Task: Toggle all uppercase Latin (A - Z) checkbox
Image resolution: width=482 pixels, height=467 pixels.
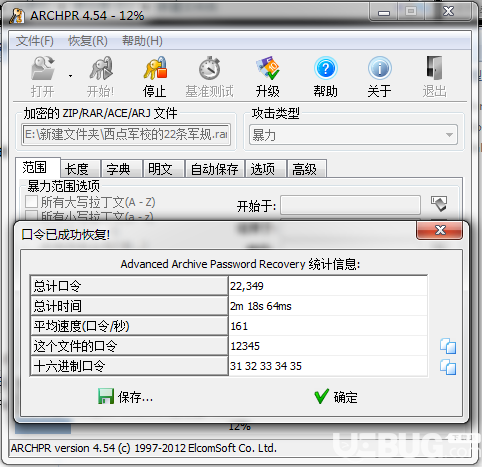Action: [x=31, y=202]
